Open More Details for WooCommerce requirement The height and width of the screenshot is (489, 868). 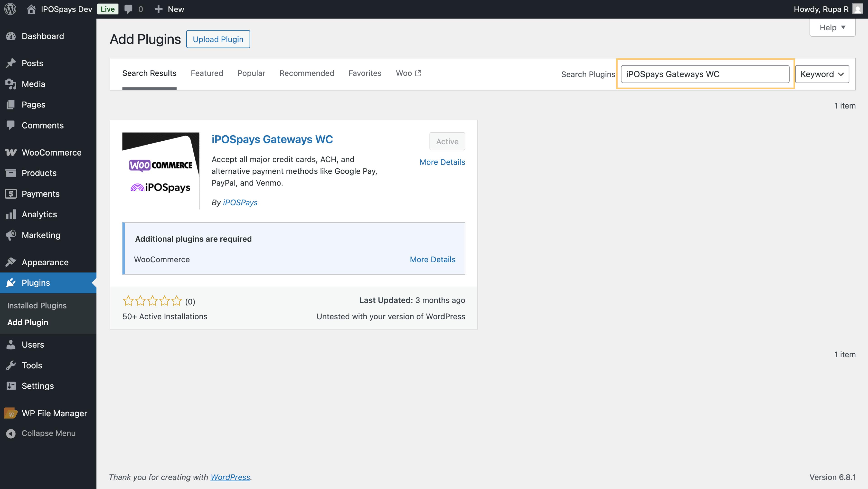(432, 259)
